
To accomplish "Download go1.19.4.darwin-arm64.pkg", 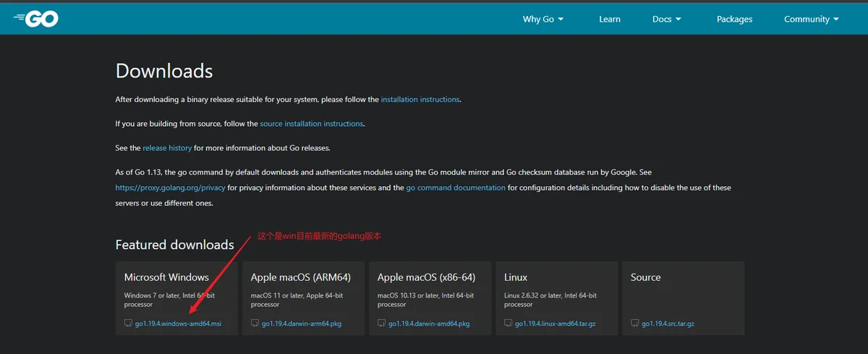I will point(302,324).
